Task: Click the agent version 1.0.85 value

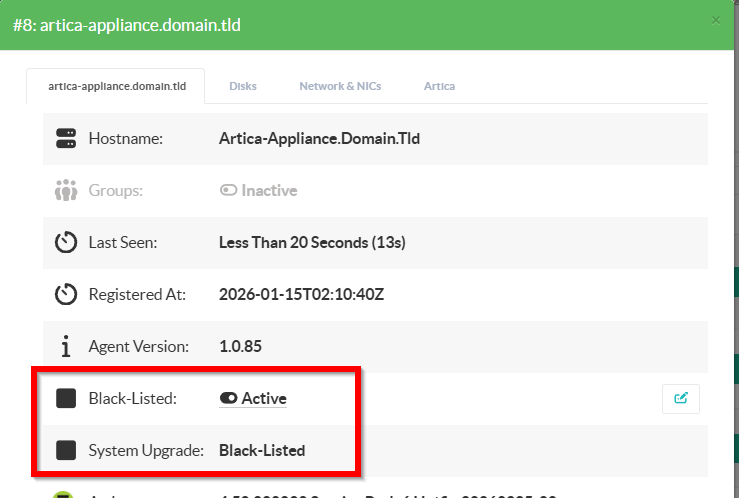Action: pyautogui.click(x=239, y=347)
